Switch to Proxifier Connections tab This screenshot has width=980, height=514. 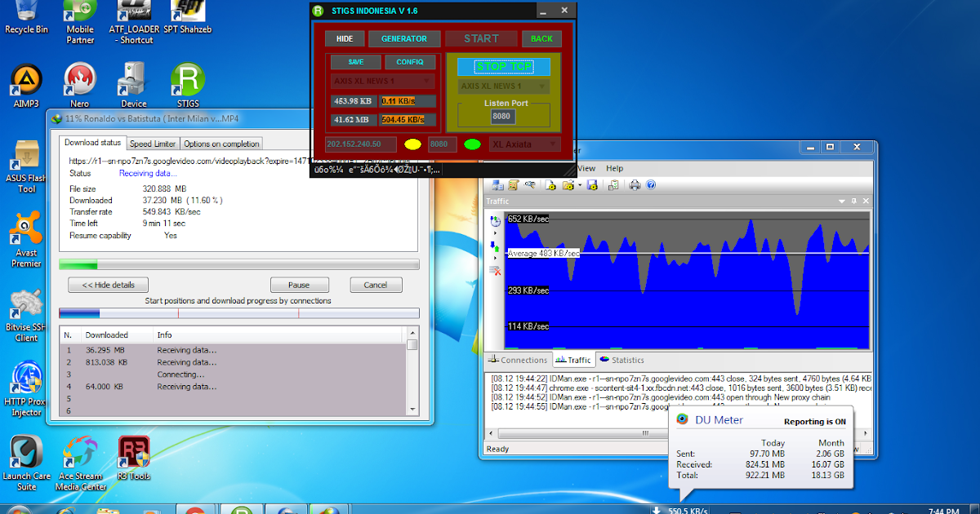pos(517,360)
